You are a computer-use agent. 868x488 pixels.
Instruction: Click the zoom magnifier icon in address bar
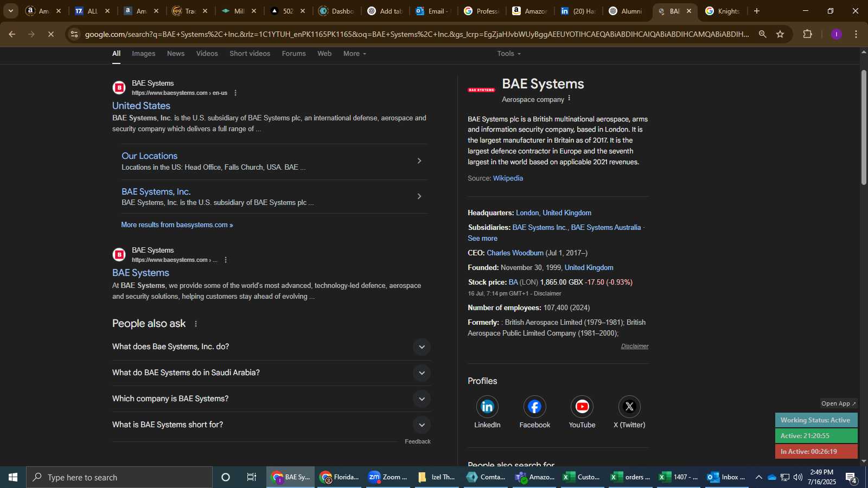pyautogui.click(x=762, y=34)
